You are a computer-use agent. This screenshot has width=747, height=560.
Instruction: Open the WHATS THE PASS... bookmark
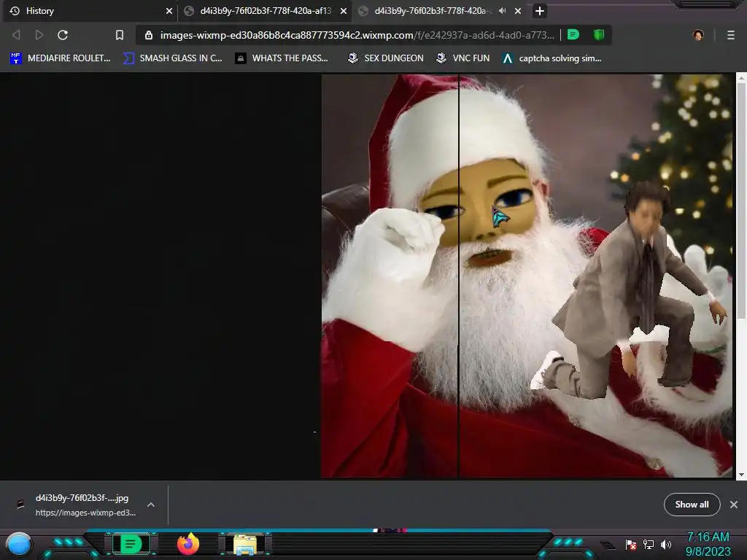(282, 58)
